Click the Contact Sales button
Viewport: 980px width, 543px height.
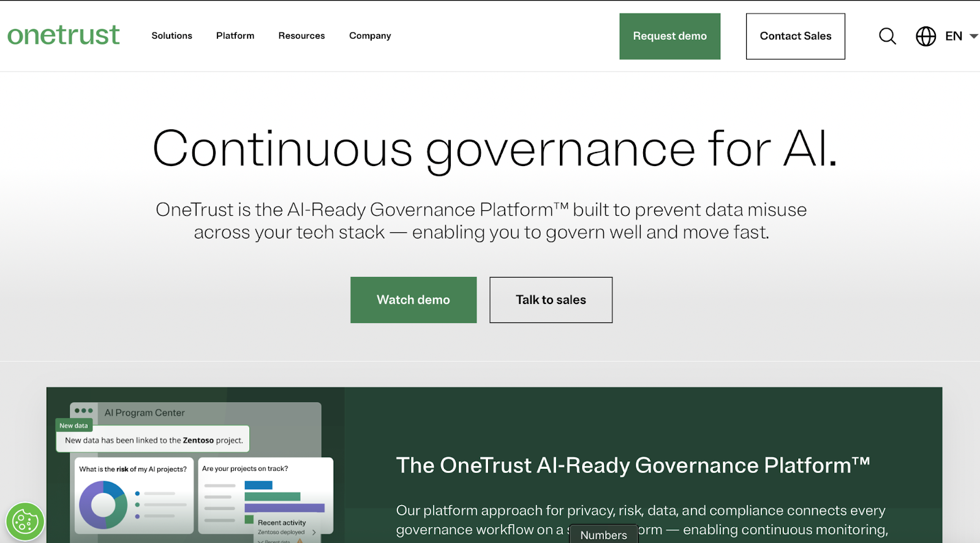[795, 36]
